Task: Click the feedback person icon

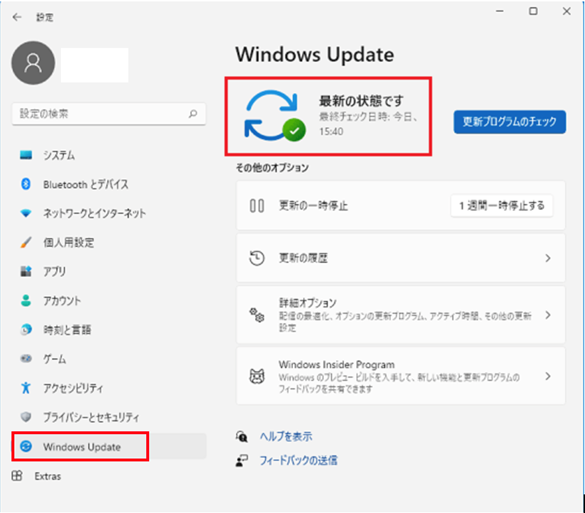Action: [242, 460]
